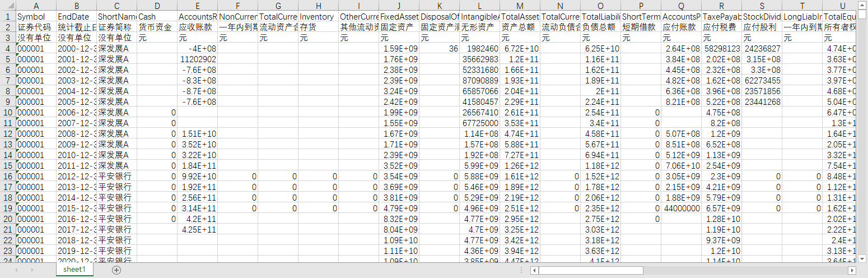868x278 pixels.
Task: Click the '资产总额' cell
Action: pyautogui.click(x=520, y=27)
